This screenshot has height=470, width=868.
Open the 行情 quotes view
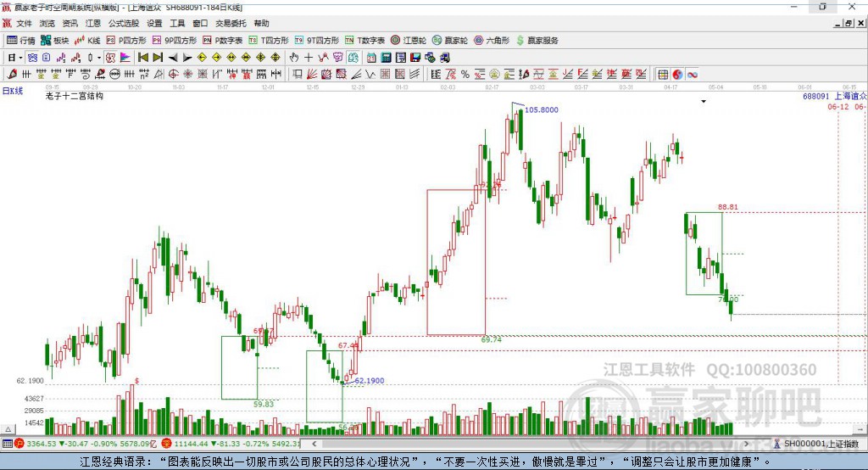pyautogui.click(x=21, y=41)
